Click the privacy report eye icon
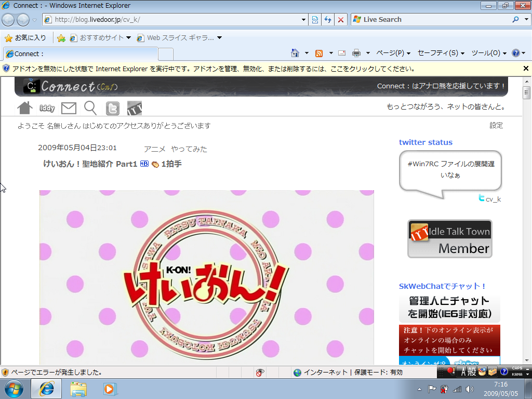 pyautogui.click(x=260, y=373)
